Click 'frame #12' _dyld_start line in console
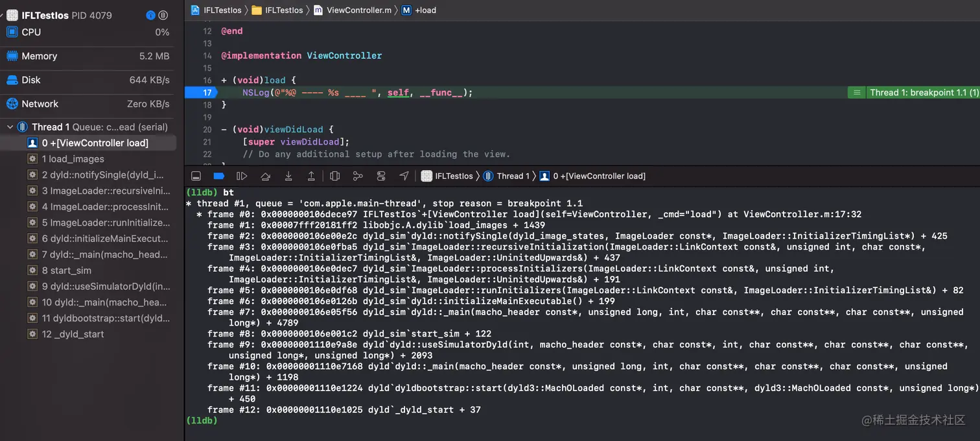The width and height of the screenshot is (980, 441). pos(344,410)
